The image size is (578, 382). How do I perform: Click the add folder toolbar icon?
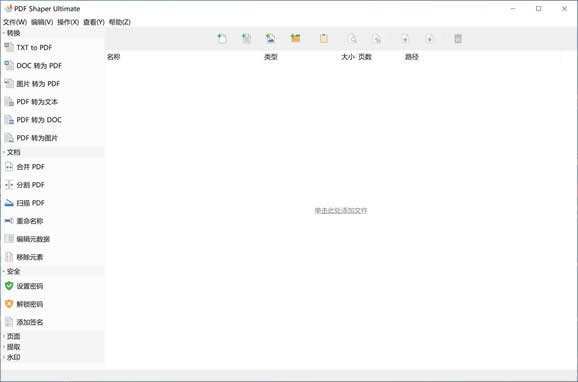pyautogui.click(x=295, y=38)
